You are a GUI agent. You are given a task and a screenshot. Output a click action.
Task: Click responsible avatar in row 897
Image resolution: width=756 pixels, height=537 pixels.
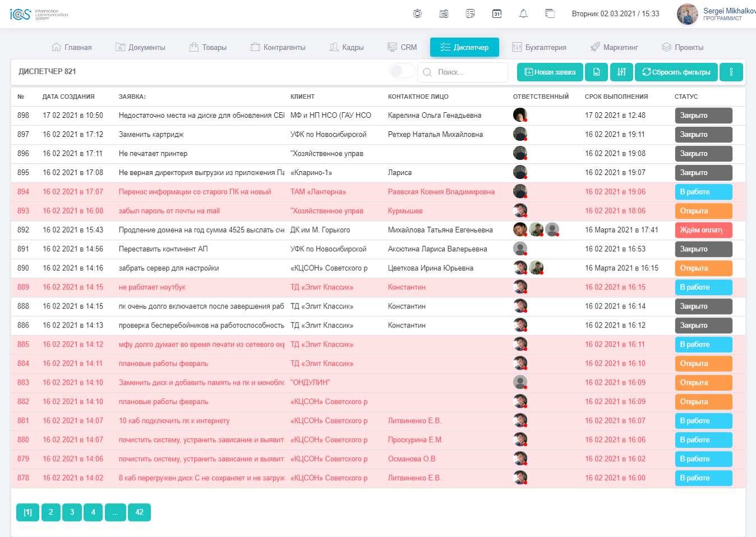tap(520, 134)
